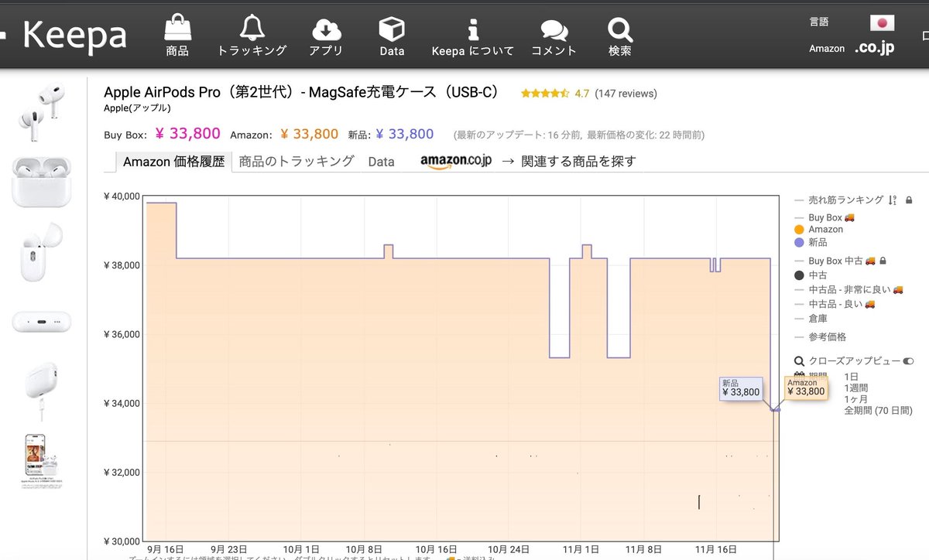Click 関連する商品を探す link
The height and width of the screenshot is (560, 929).
[x=578, y=161]
